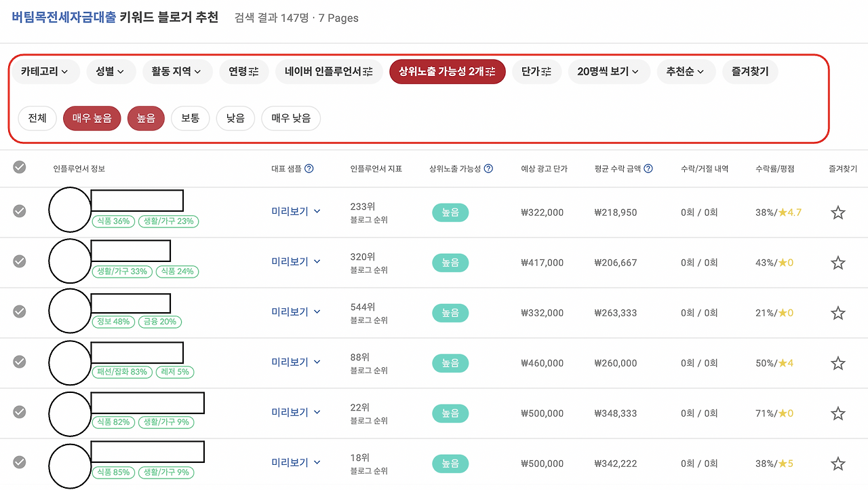Viewport: 868px width, 490px height.
Task: Toggle the select-all checkmark in table header
Action: pos(19,168)
